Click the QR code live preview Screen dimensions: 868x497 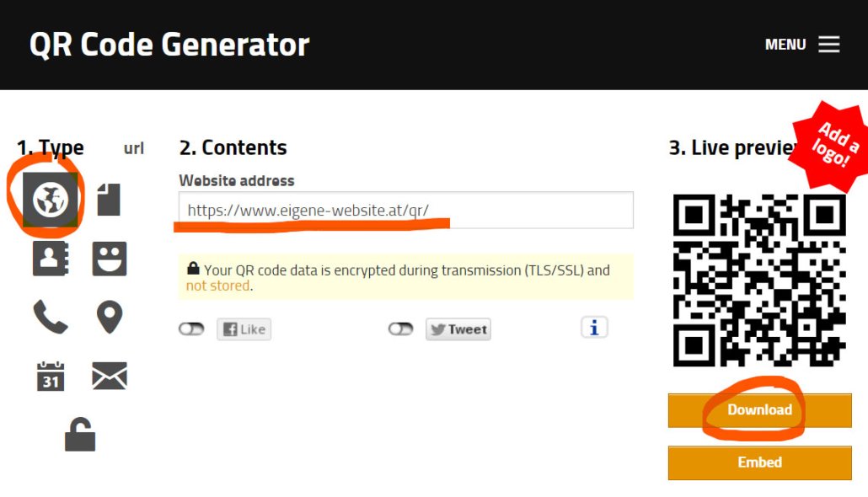[x=759, y=280]
